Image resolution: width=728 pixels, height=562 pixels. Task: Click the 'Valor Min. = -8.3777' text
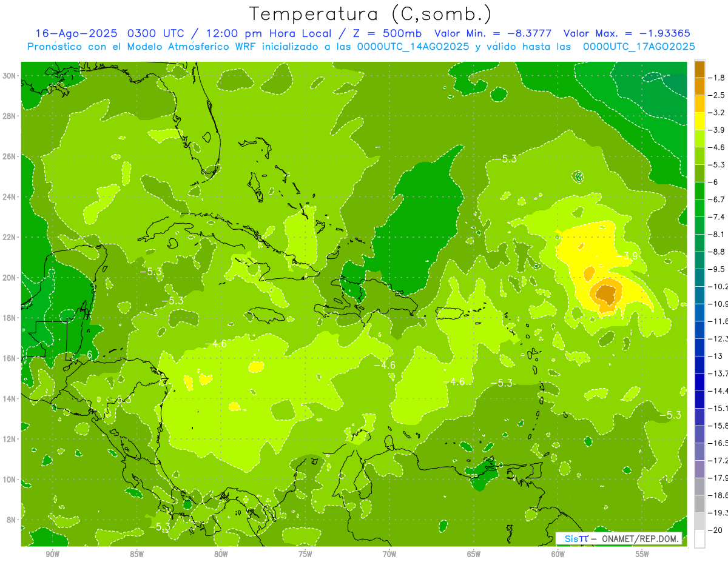[x=493, y=33]
